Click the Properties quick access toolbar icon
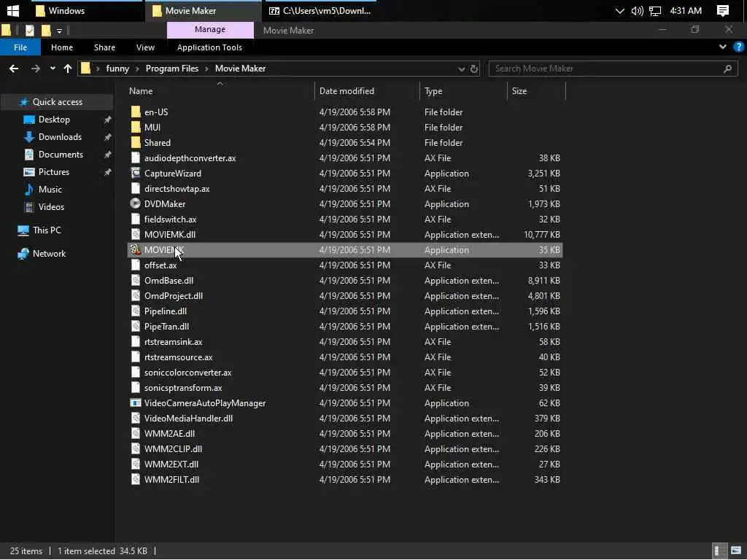Image resolution: width=747 pixels, height=560 pixels. 30,31
